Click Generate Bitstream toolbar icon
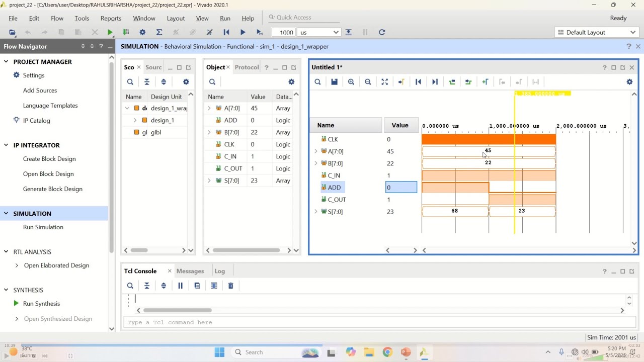The width and height of the screenshot is (644, 362). coord(126,32)
